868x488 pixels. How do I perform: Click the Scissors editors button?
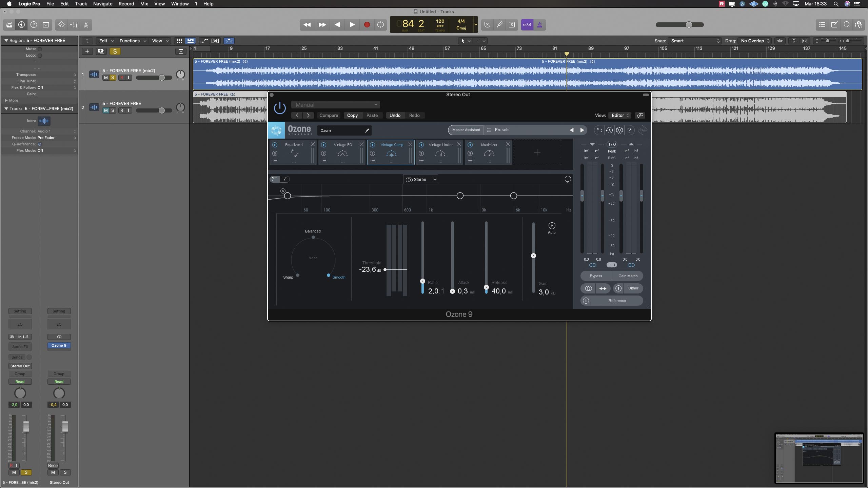click(x=86, y=25)
